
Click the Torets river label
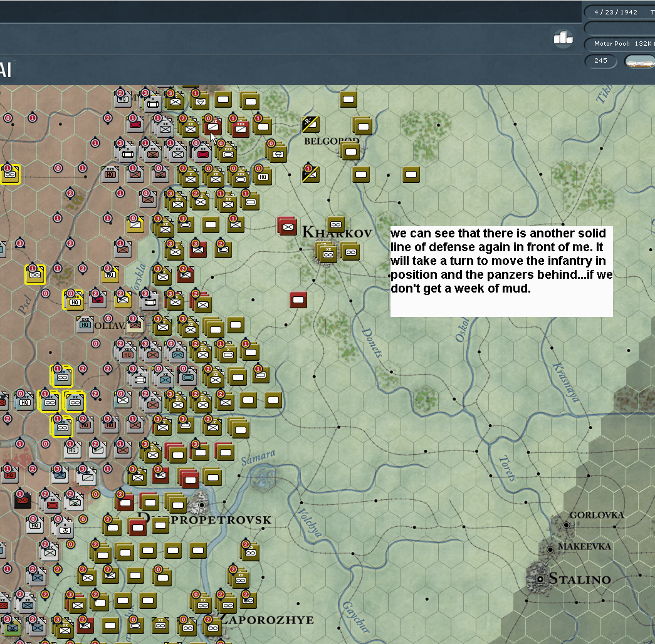[508, 468]
